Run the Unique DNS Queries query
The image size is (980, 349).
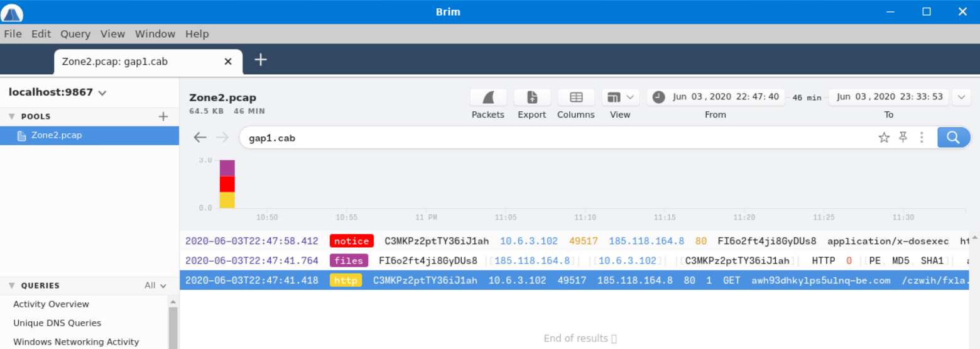click(57, 323)
